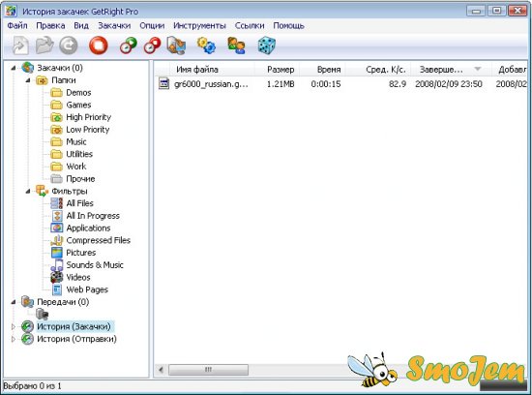Click the 1.21MB size cell
Viewport: 532px width, 395px height.
281,84
